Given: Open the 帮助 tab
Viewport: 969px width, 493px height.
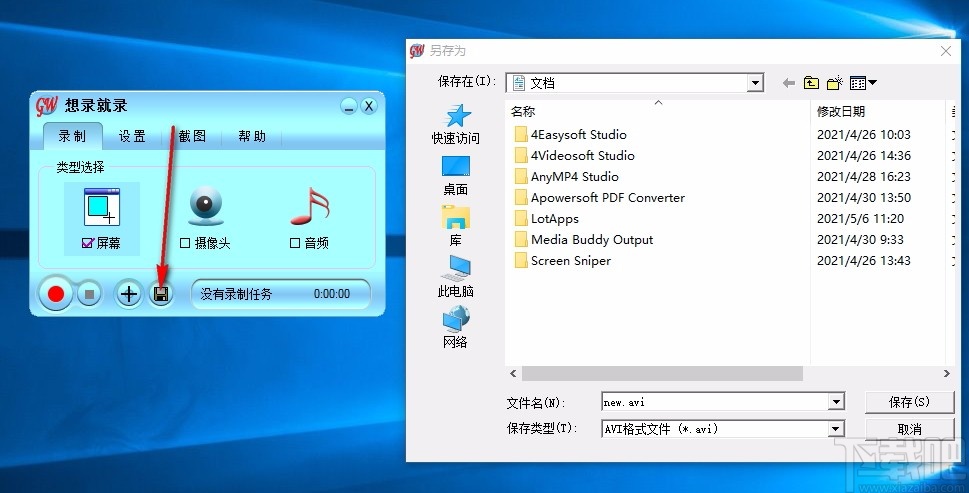Looking at the screenshot, I should (252, 137).
